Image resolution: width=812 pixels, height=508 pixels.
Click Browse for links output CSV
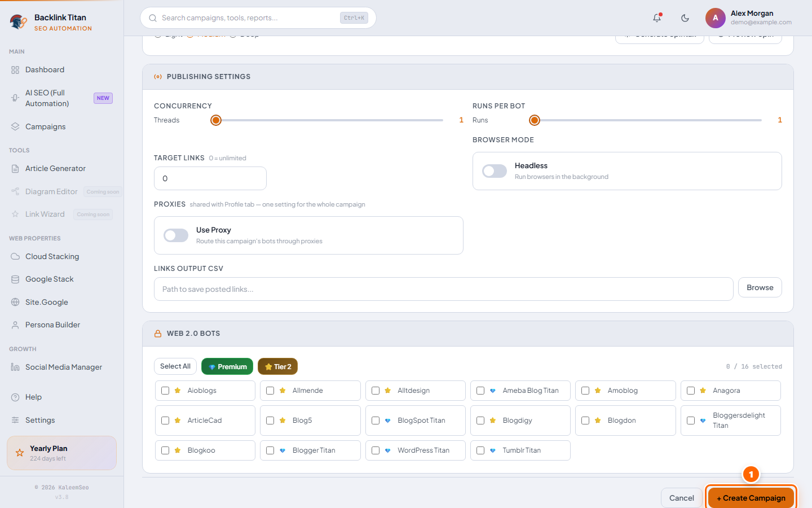point(760,288)
